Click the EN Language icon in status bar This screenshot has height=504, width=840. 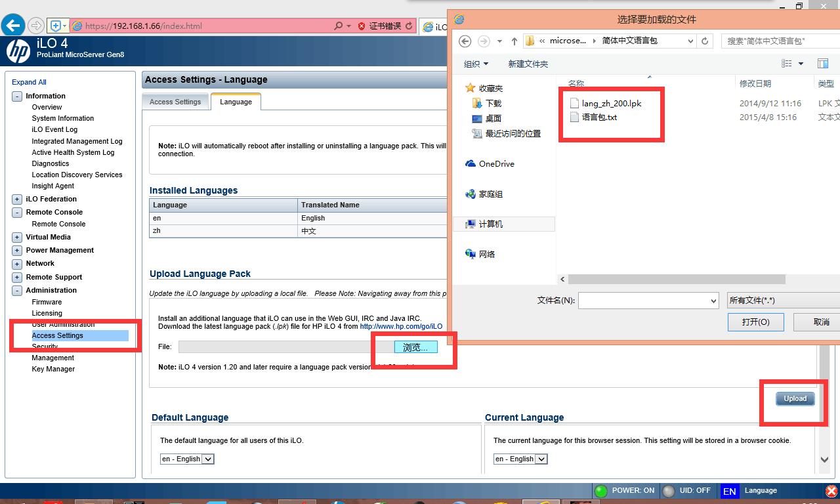(x=729, y=491)
